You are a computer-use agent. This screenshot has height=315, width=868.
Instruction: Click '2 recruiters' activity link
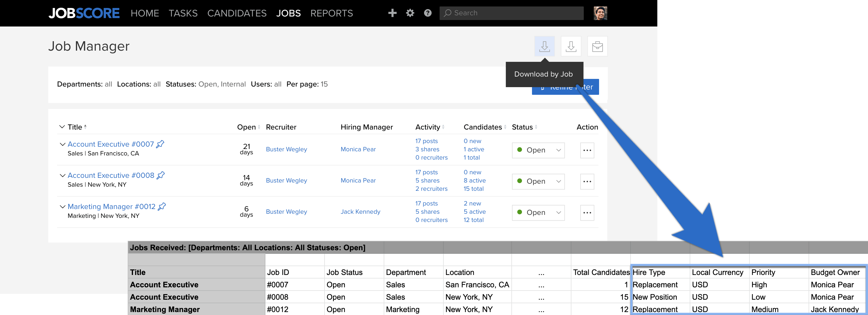431,188
